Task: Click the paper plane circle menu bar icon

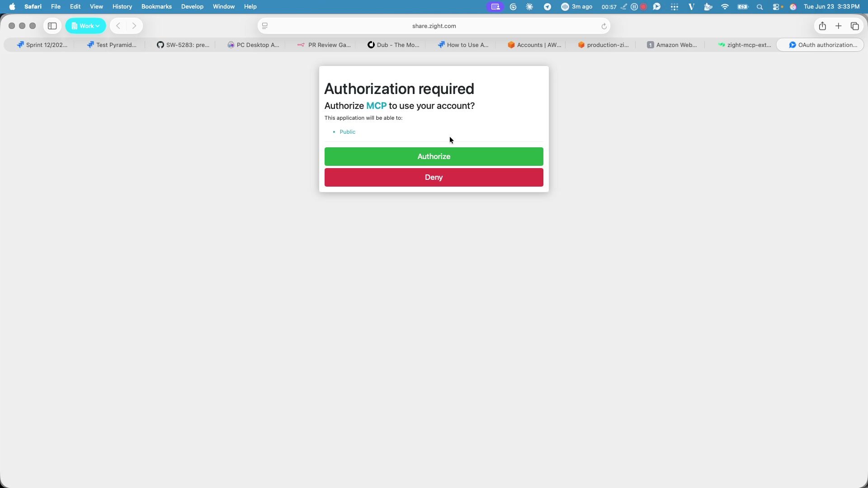Action: click(x=547, y=7)
